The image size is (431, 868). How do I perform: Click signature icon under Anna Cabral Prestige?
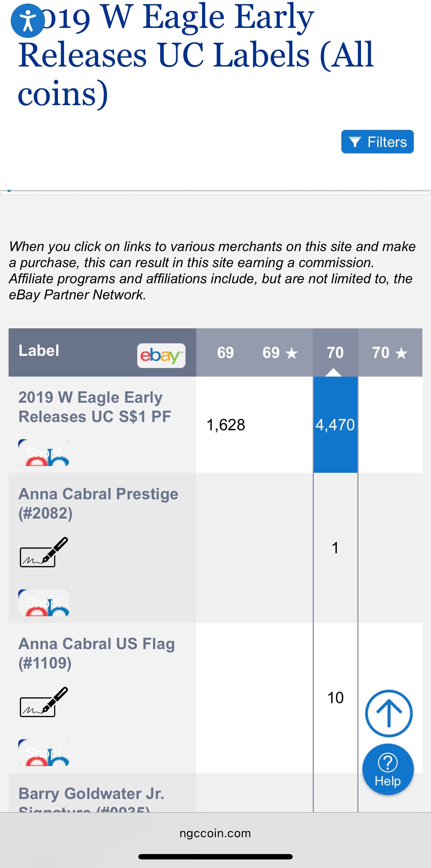coord(44,552)
